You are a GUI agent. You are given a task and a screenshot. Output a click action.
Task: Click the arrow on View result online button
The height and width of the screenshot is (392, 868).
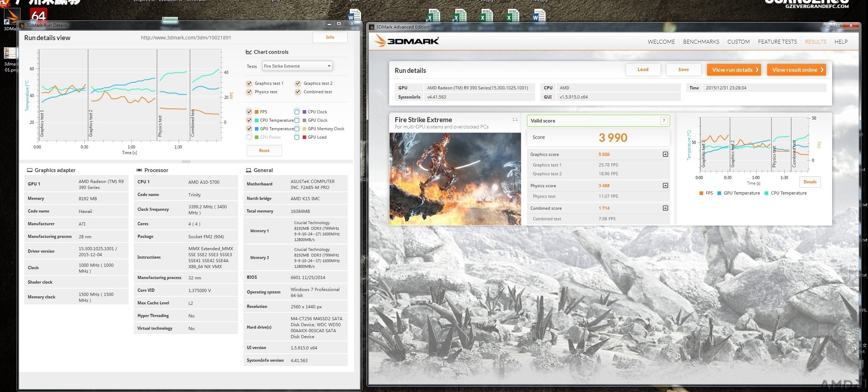[822, 70]
